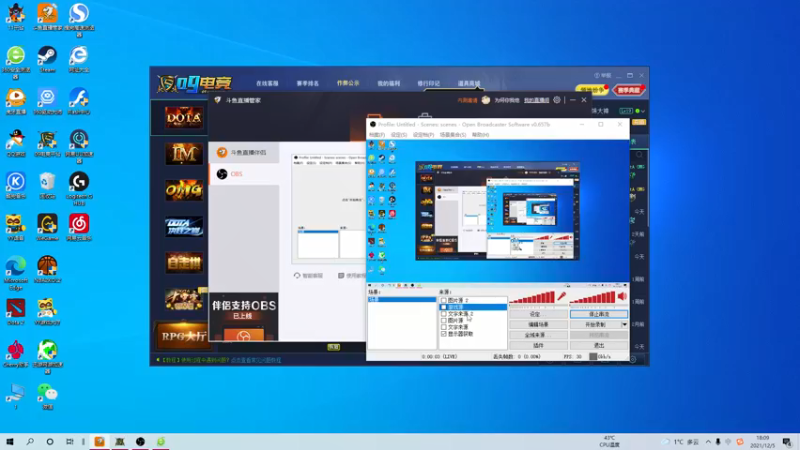Open the Recycle Bin desktop icon

pos(47,182)
